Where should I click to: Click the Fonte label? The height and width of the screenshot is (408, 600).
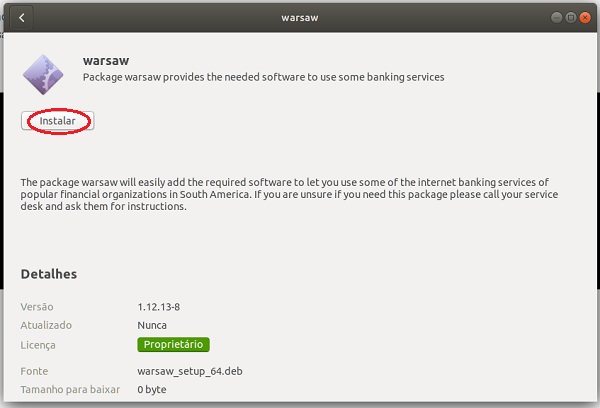tap(34, 371)
